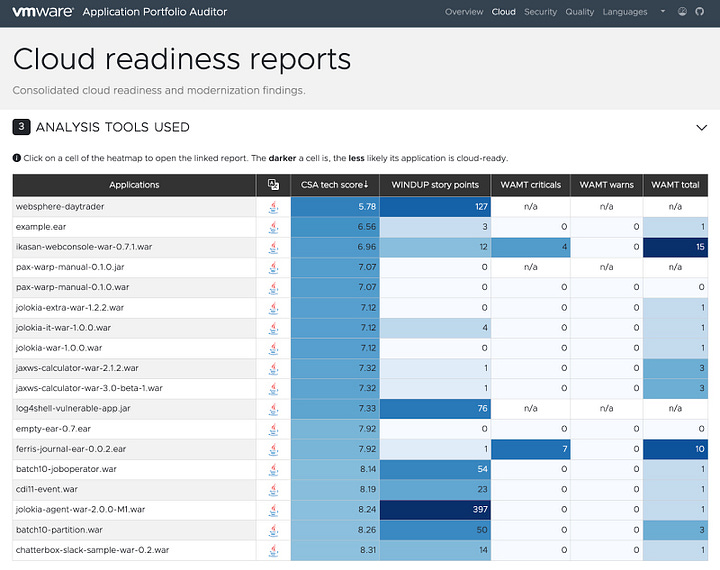Click the tools count badge 3
The height and width of the screenshot is (570, 720).
(22, 127)
